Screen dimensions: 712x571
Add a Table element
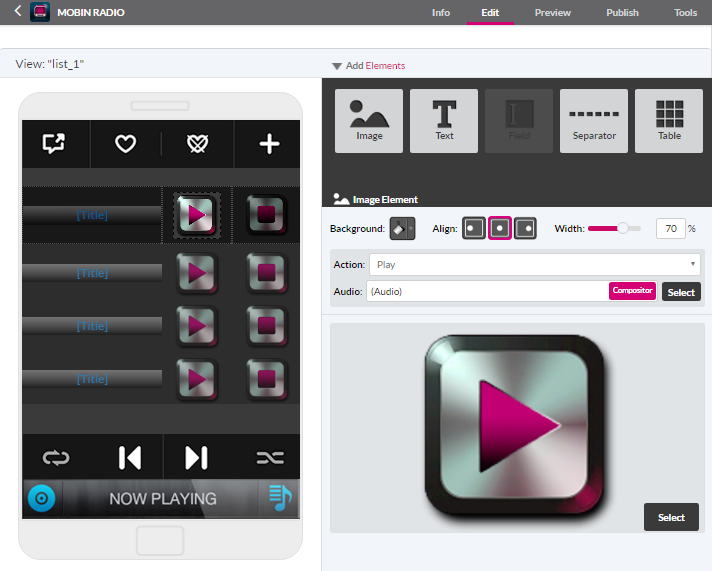click(669, 121)
